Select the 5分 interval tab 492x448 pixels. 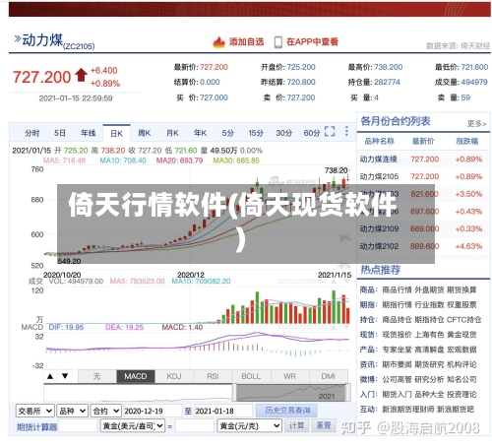228,133
